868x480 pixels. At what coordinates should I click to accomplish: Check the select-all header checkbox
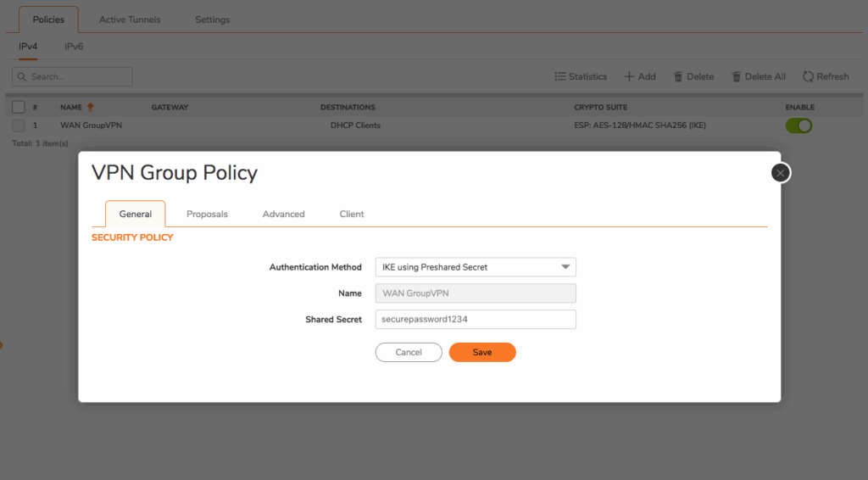pyautogui.click(x=19, y=108)
